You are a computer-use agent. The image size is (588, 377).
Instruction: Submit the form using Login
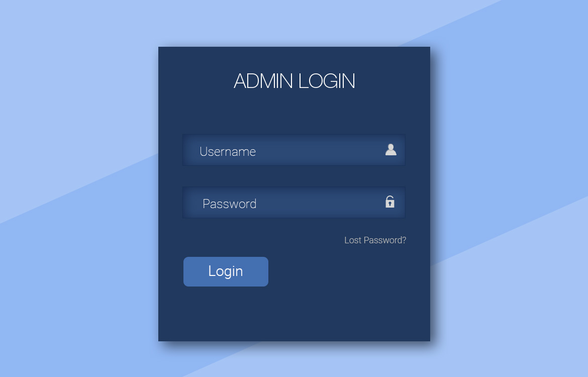(x=226, y=271)
